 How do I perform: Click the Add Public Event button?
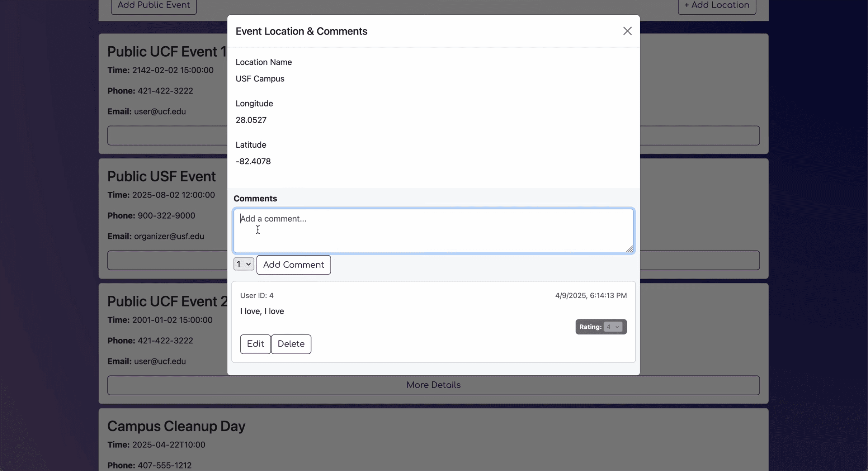point(154,5)
